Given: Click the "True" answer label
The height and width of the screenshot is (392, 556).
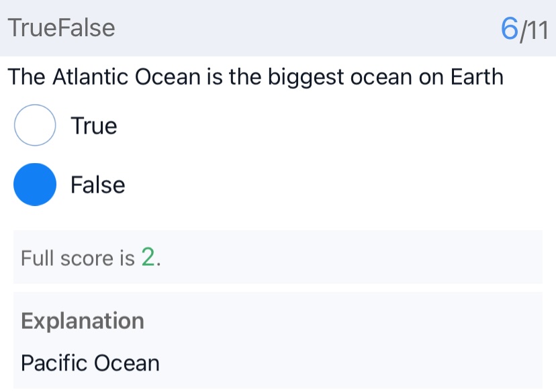Looking at the screenshot, I should 94,126.
